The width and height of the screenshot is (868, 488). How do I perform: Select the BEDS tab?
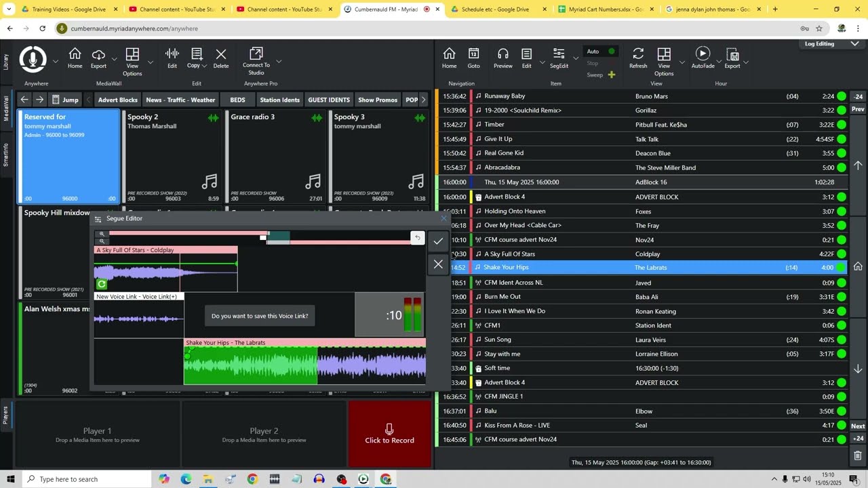pos(237,100)
